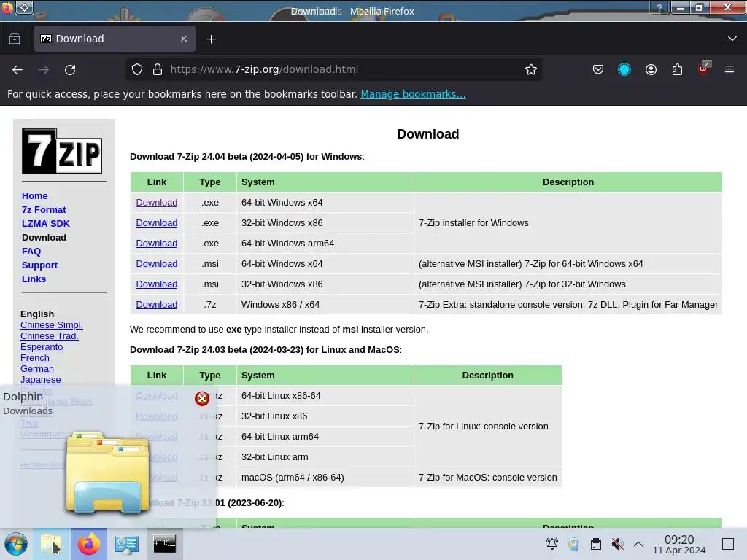Open the Pocket save icon
The width and height of the screenshot is (747, 560).
point(598,69)
